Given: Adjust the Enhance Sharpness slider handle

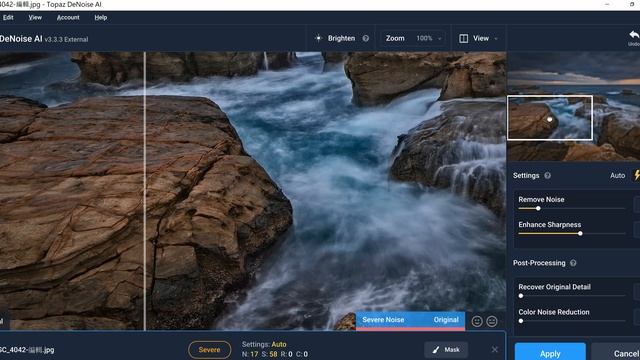Looking at the screenshot, I should coord(580,234).
